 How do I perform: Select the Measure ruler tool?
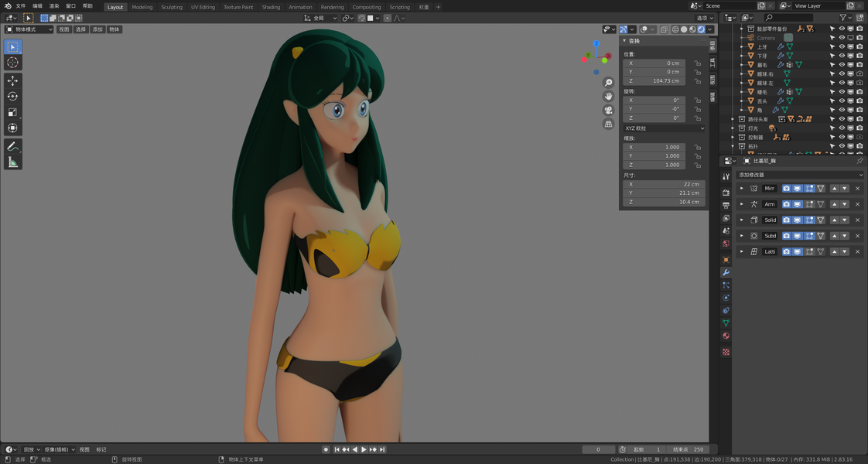12,162
